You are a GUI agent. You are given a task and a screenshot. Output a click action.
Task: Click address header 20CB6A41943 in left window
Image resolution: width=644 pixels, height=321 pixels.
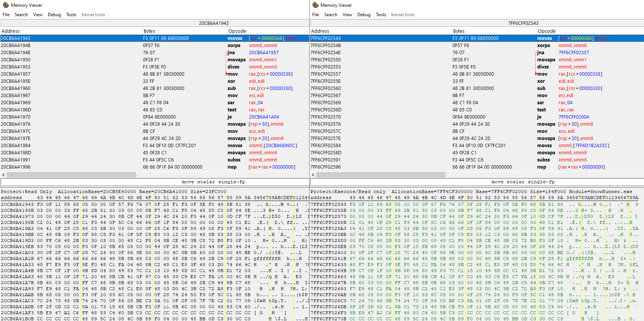click(214, 23)
